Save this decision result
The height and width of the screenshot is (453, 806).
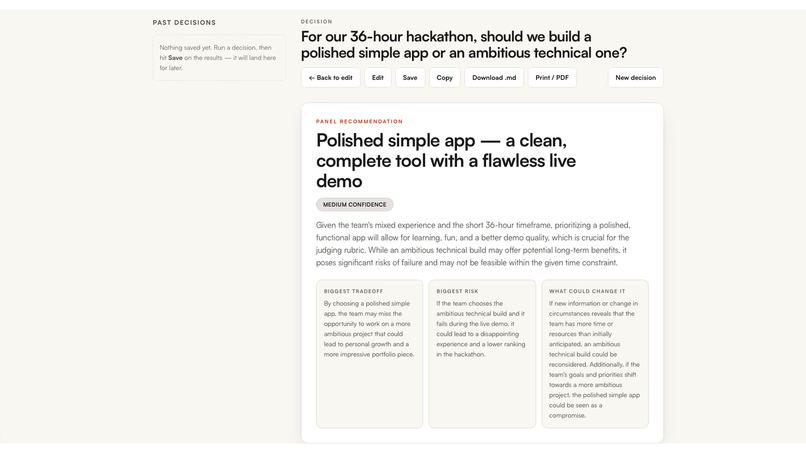(x=410, y=78)
